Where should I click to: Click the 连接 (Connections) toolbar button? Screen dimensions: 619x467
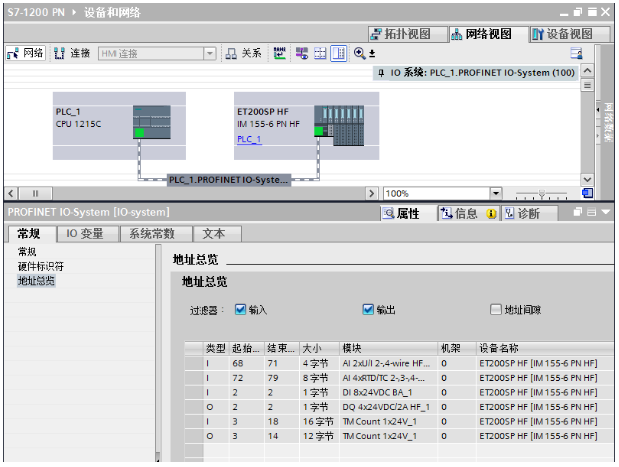[72, 53]
